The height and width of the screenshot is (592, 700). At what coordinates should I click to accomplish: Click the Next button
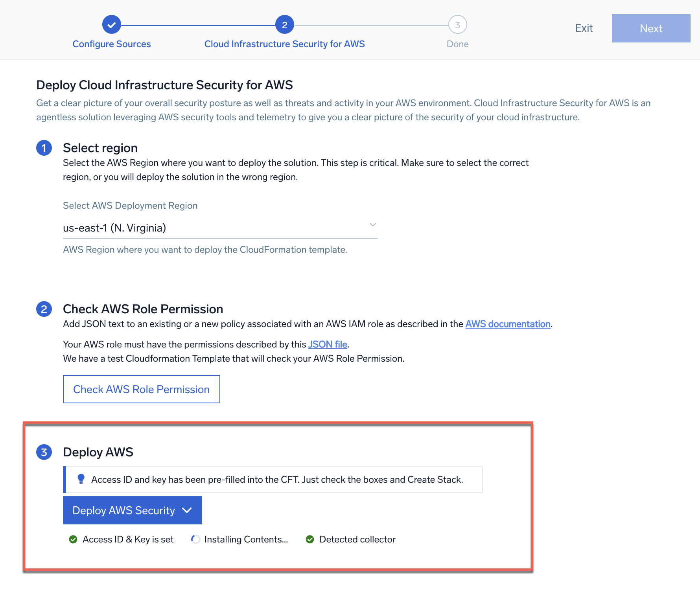coord(650,28)
